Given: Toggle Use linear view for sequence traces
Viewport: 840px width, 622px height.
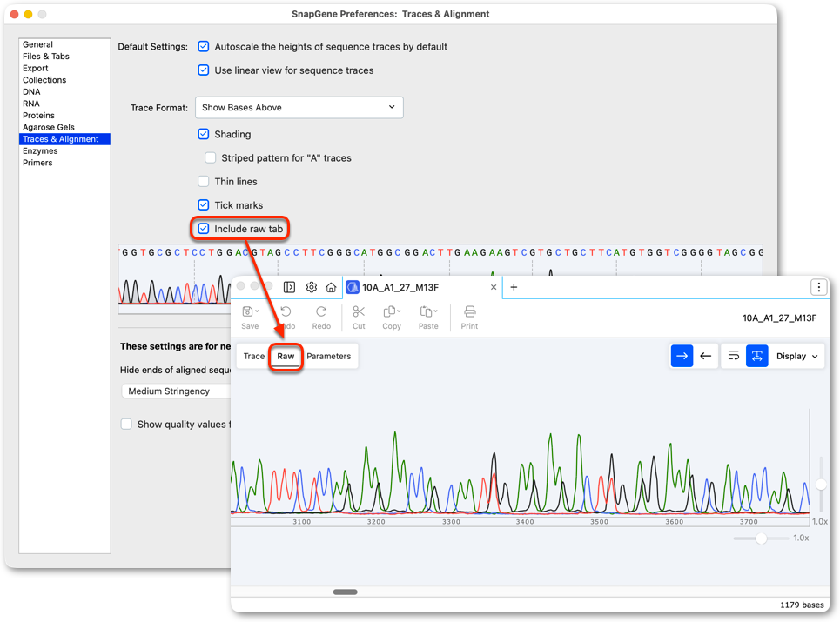Looking at the screenshot, I should pyautogui.click(x=204, y=70).
